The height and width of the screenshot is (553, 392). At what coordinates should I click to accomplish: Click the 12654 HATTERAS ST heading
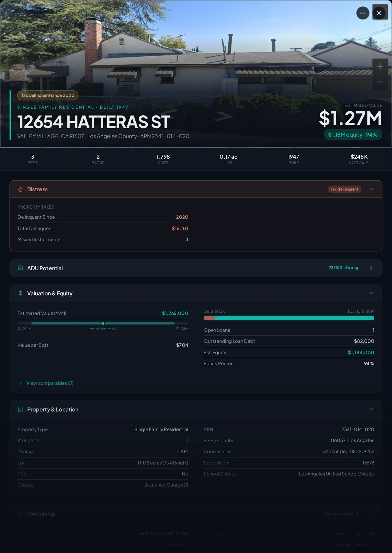[93, 122]
